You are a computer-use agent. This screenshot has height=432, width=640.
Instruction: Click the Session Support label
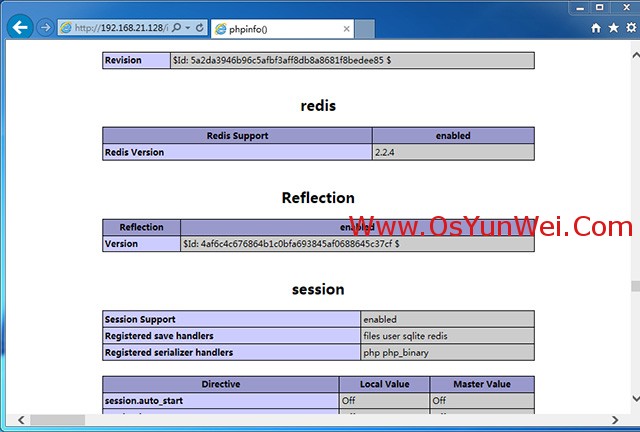140,319
